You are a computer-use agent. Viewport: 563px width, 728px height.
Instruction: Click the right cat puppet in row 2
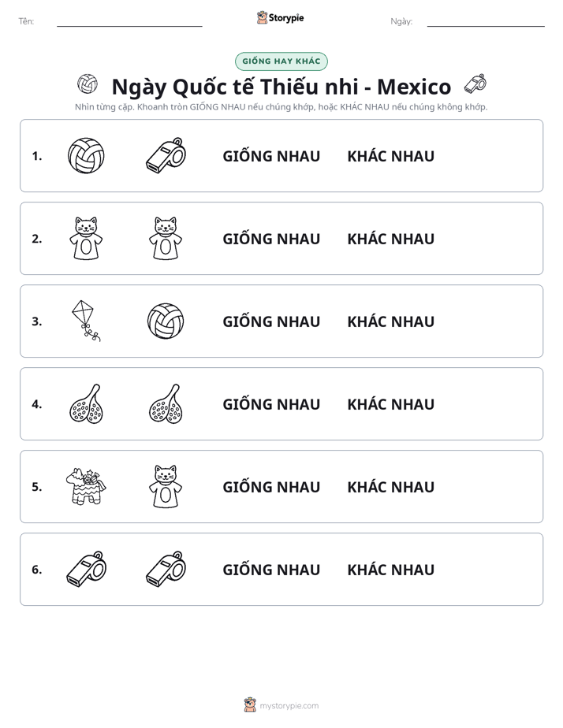[x=166, y=238]
